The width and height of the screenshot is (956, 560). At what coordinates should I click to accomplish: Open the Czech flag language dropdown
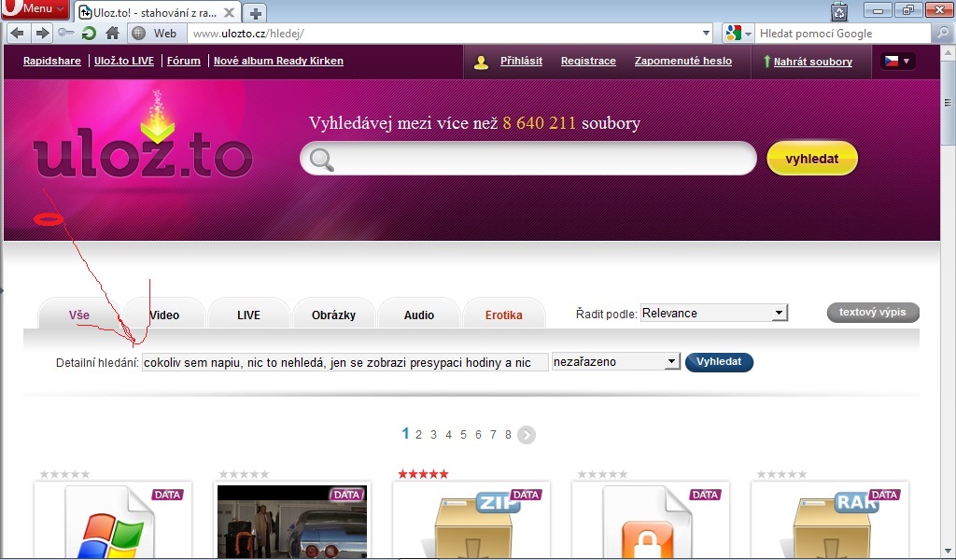click(897, 61)
